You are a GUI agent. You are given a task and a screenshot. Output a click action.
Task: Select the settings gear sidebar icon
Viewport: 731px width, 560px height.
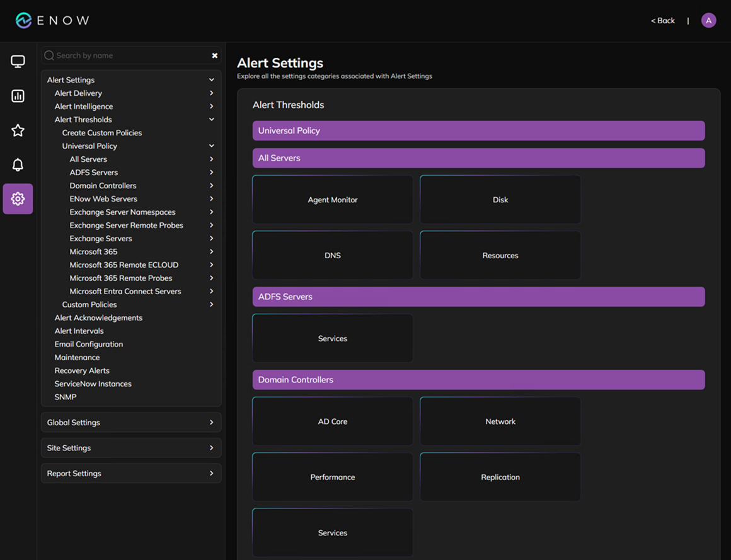(18, 199)
